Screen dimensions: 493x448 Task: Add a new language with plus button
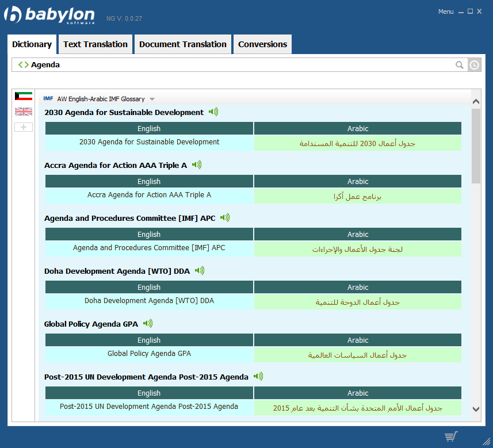tap(24, 127)
